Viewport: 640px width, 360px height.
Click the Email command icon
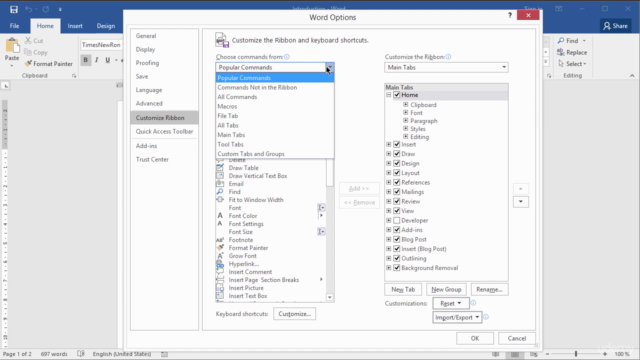220,184
